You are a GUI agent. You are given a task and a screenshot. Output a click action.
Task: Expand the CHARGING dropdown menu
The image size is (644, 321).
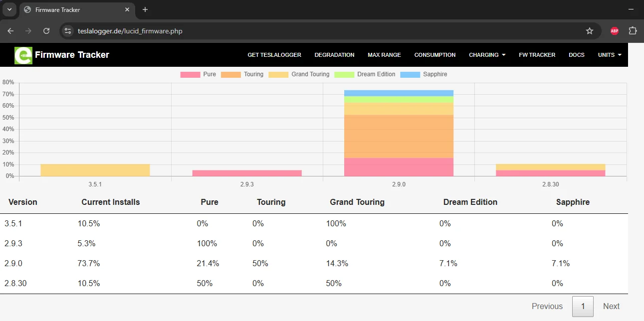coord(487,55)
